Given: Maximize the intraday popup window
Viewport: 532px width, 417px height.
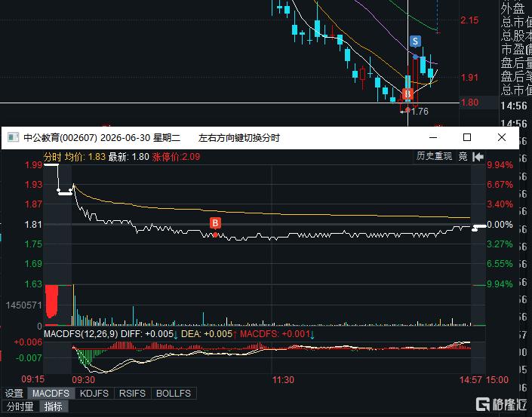Looking at the screenshot, I should (x=467, y=137).
